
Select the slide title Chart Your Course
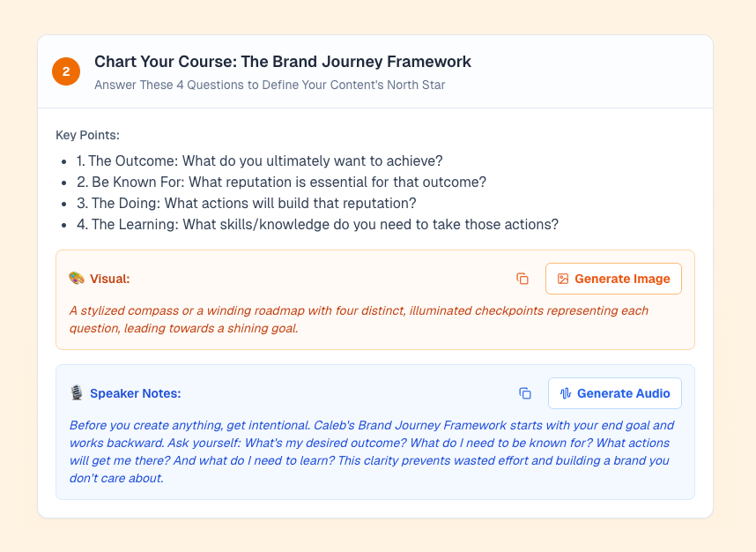283,62
